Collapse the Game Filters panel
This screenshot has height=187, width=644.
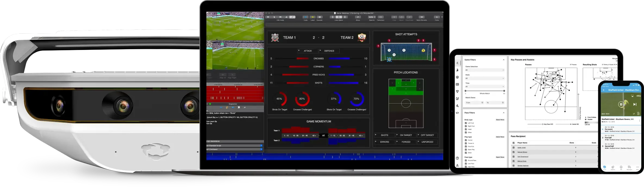(x=504, y=60)
